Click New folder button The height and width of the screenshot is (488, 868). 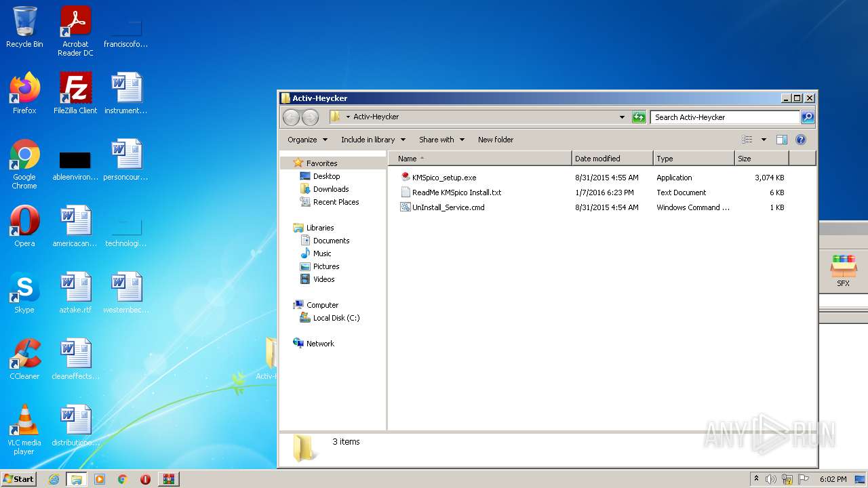pyautogui.click(x=496, y=140)
